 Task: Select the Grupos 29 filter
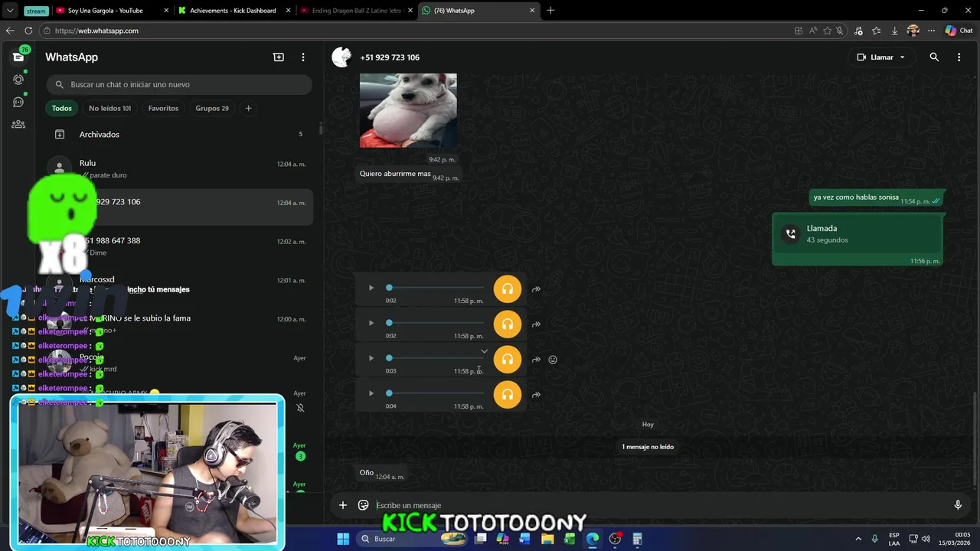click(212, 109)
